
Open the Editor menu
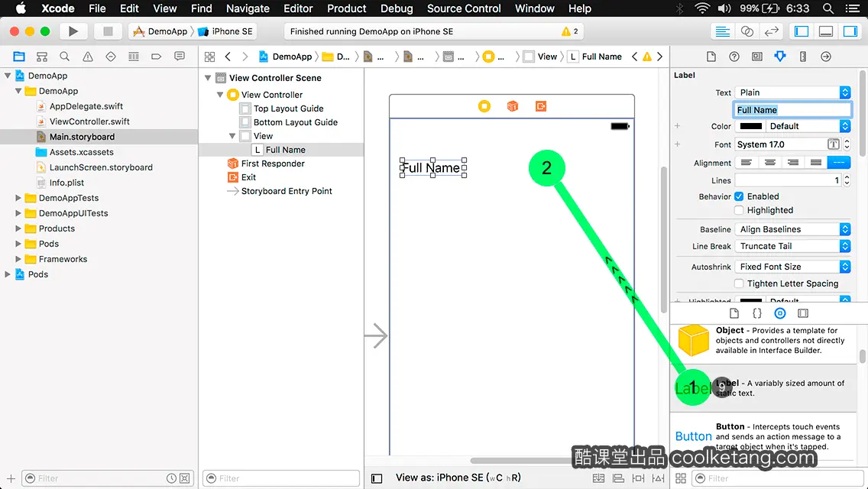298,8
